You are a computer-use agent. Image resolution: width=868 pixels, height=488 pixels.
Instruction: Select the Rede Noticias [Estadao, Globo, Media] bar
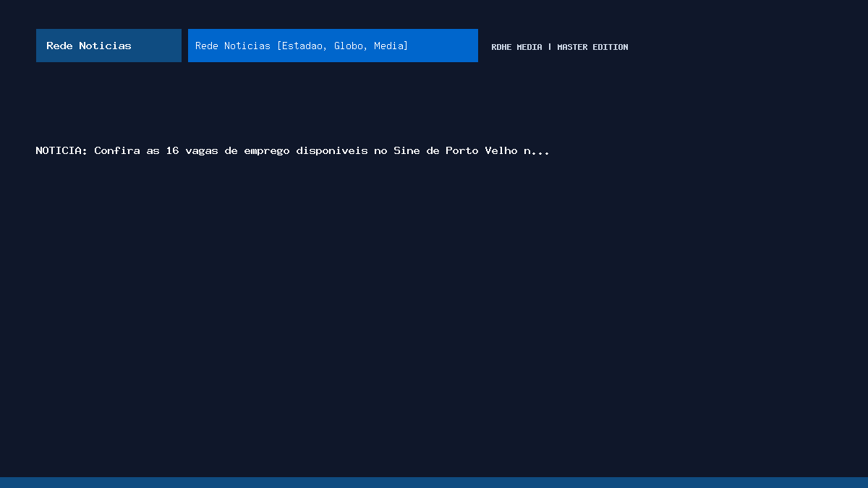[x=333, y=46]
